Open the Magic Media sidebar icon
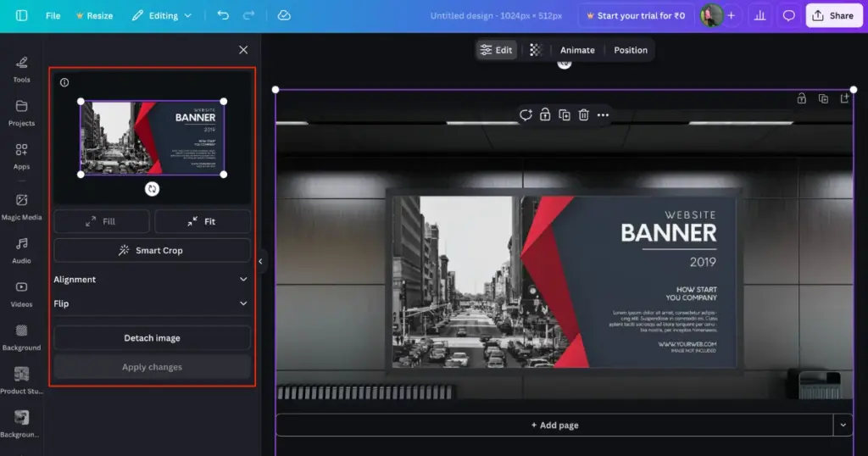This screenshot has width=868, height=456. 21,201
